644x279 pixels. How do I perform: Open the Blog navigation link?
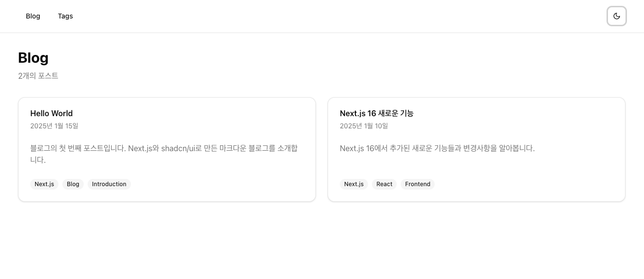[x=33, y=16]
